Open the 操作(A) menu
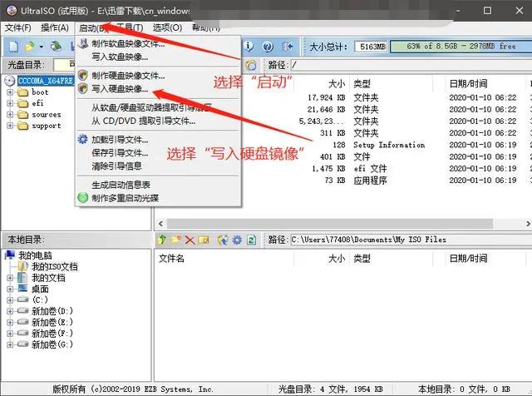Image resolution: width=532 pixels, height=396 pixels. pos(55,27)
